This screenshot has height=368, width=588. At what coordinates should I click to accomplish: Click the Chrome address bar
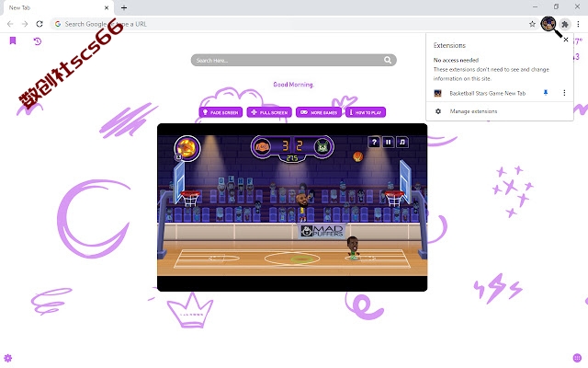(292, 24)
